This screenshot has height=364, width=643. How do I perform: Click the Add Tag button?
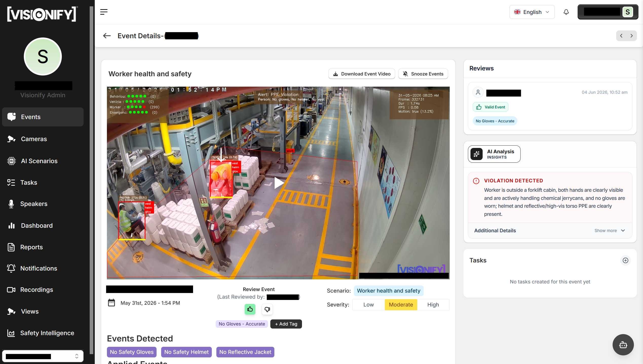[x=286, y=324]
